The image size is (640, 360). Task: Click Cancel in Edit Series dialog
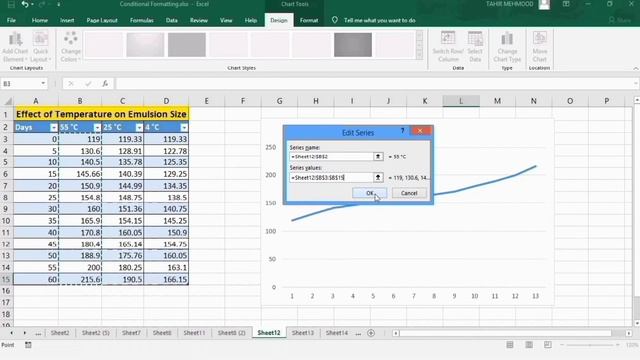[409, 193]
